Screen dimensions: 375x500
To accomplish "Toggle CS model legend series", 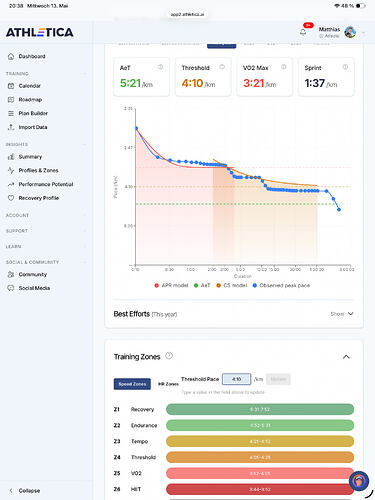I will pyautogui.click(x=232, y=285).
